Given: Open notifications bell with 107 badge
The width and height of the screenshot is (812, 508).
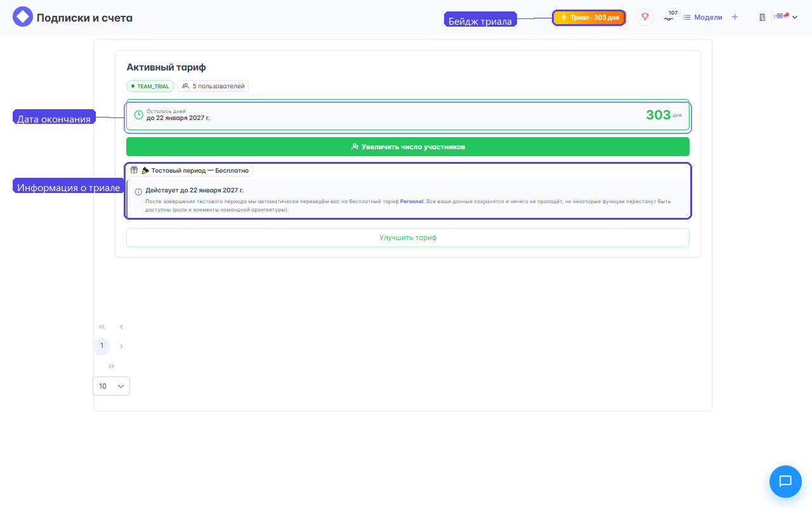Looking at the screenshot, I should coord(668,18).
